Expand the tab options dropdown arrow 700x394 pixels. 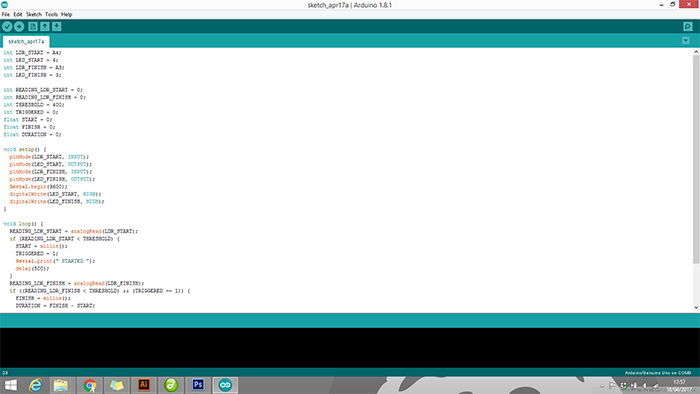pyautogui.click(x=686, y=41)
